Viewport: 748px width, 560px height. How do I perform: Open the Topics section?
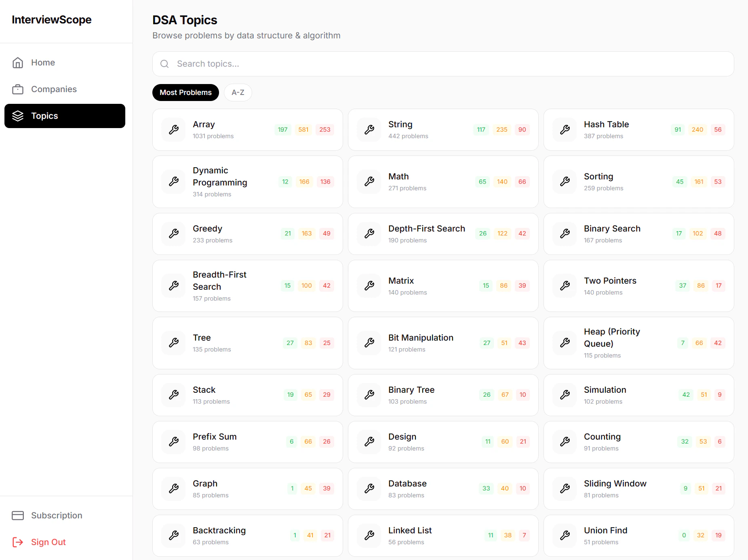[65, 116]
